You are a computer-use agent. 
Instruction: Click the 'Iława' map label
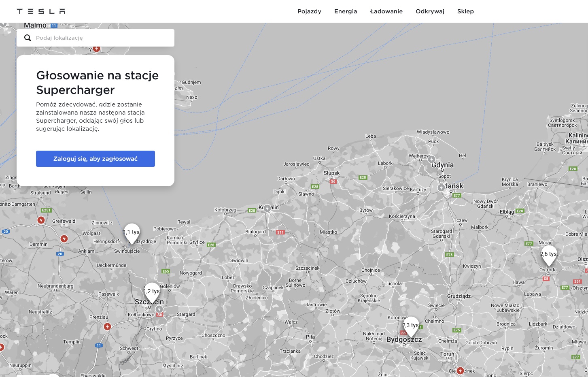(x=519, y=282)
